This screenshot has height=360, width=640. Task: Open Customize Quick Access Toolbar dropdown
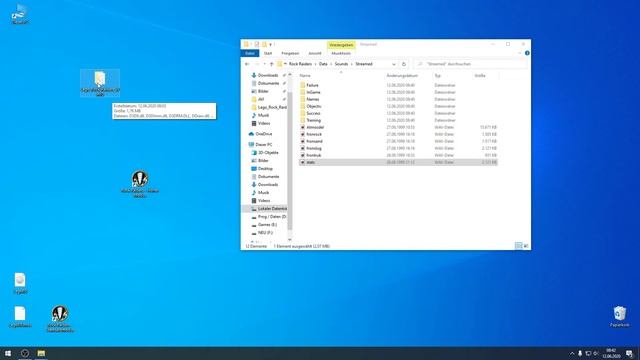[x=271, y=44]
